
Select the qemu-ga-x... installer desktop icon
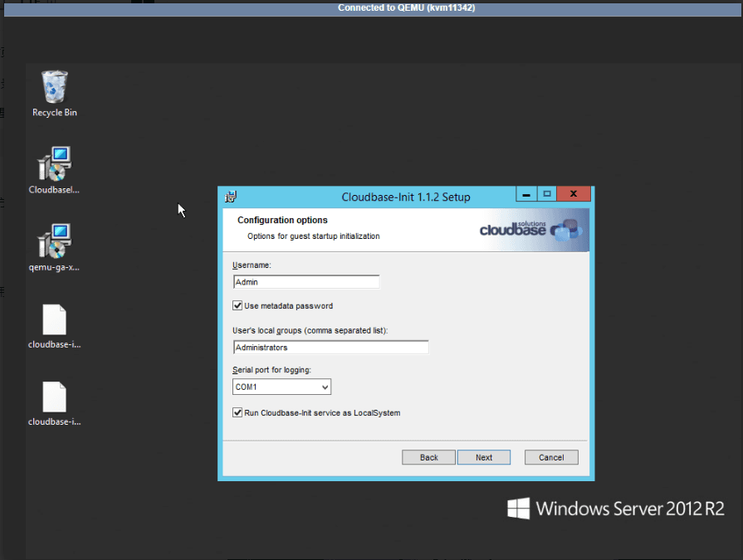click(54, 247)
